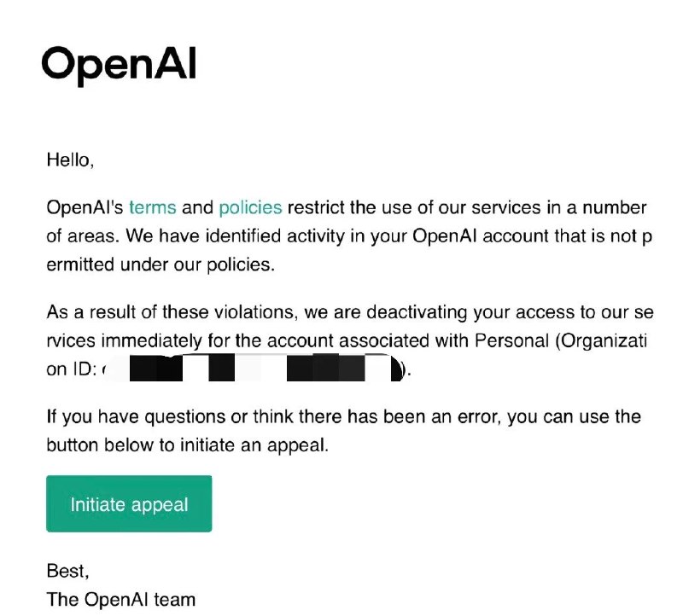The height and width of the screenshot is (616, 683).
Task: Click the "Best," sign-off line
Action: pyautogui.click(x=67, y=571)
